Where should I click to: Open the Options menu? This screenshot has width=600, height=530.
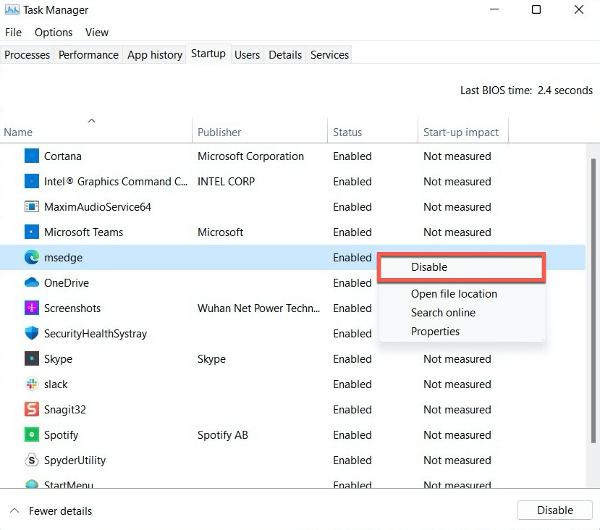click(x=53, y=32)
